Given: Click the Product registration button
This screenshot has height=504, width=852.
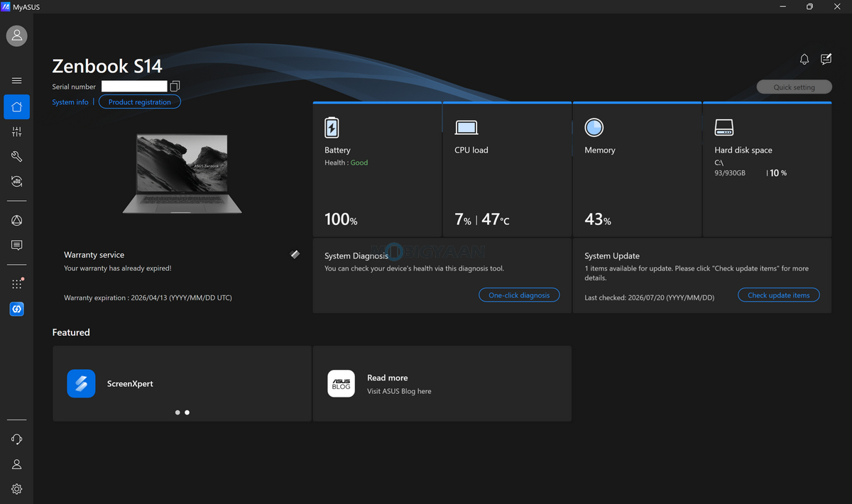Looking at the screenshot, I should [140, 102].
